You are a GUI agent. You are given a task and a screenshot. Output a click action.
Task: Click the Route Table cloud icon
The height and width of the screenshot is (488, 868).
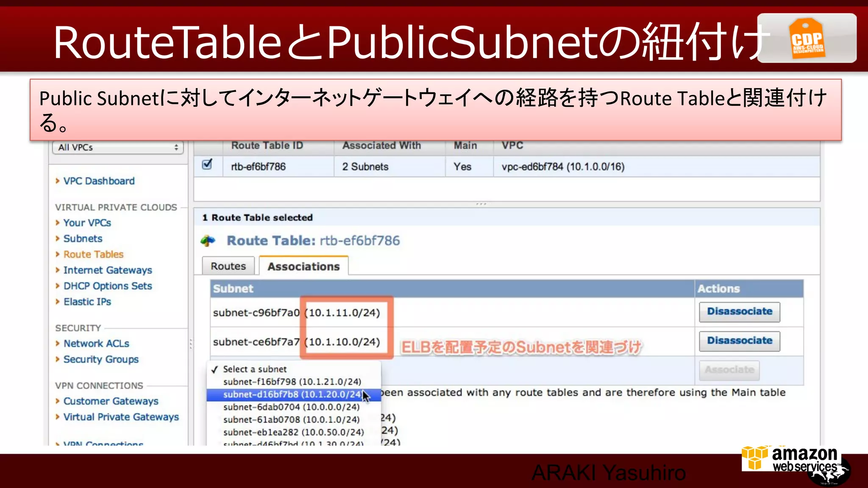(x=208, y=241)
